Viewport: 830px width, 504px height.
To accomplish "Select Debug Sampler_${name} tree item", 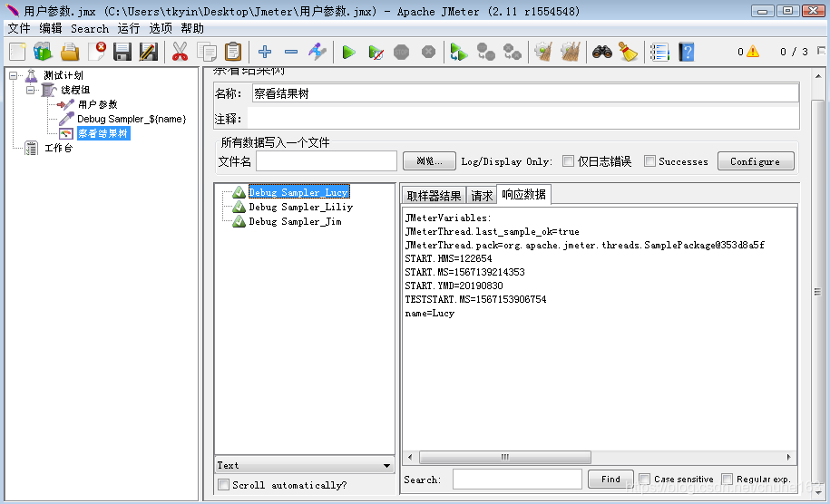I will (x=132, y=119).
